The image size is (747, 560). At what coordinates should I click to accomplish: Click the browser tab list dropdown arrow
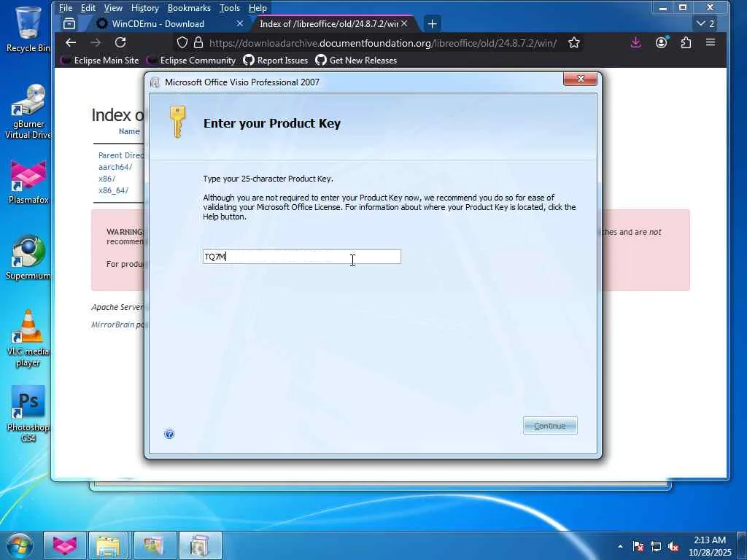(705, 23)
